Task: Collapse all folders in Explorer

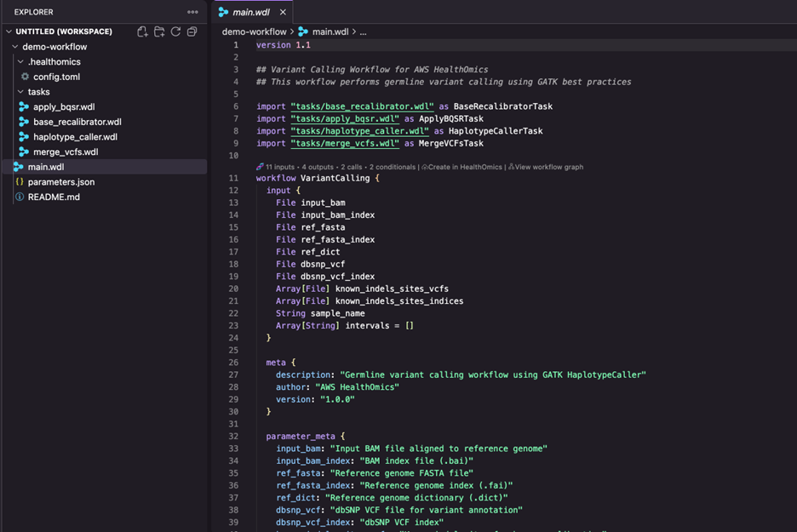Action: click(x=192, y=31)
